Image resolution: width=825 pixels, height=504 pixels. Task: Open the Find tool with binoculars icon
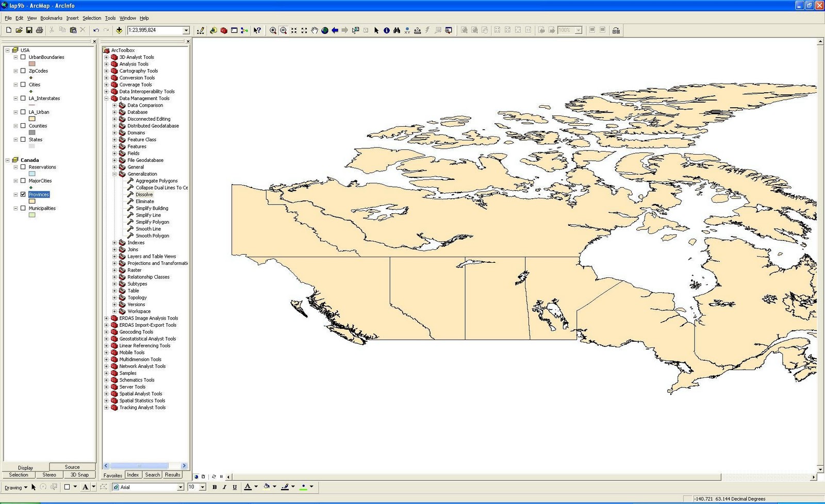point(396,30)
